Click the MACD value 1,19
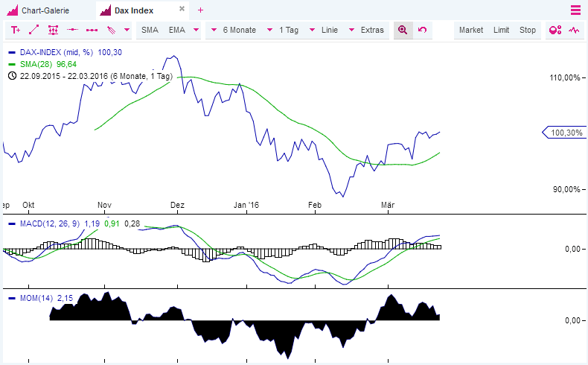 click(92, 224)
